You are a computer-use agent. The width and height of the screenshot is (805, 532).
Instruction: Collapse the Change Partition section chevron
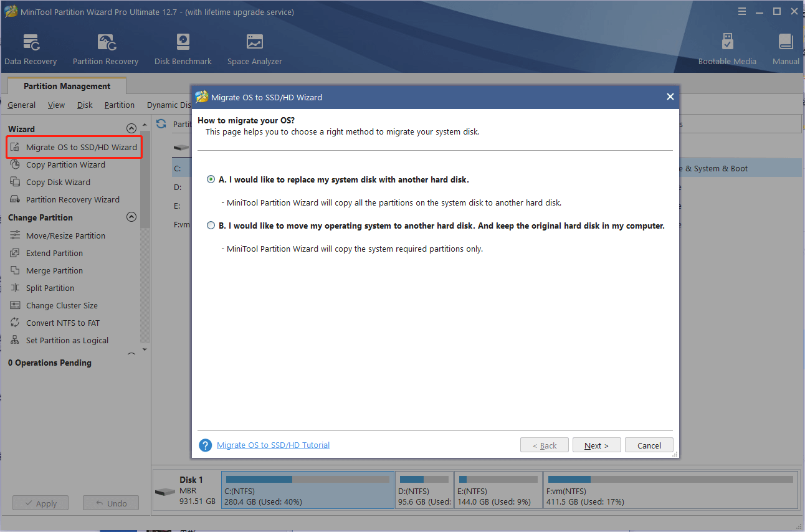(x=131, y=217)
